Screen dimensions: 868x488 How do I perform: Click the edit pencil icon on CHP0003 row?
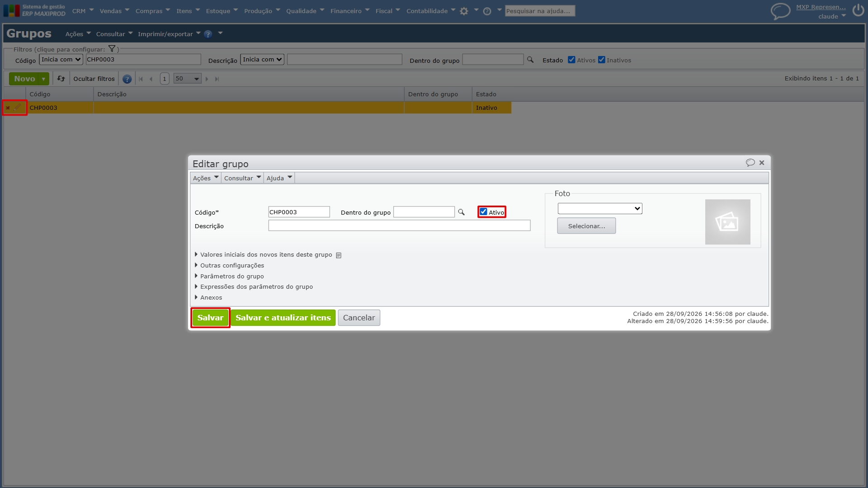pyautogui.click(x=17, y=108)
